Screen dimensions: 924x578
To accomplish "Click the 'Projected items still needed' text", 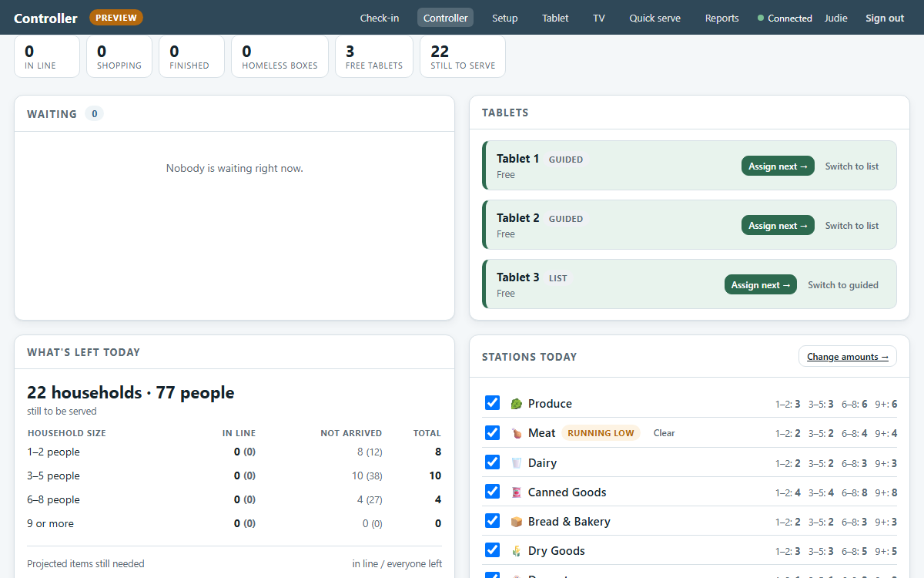I will (x=85, y=563).
